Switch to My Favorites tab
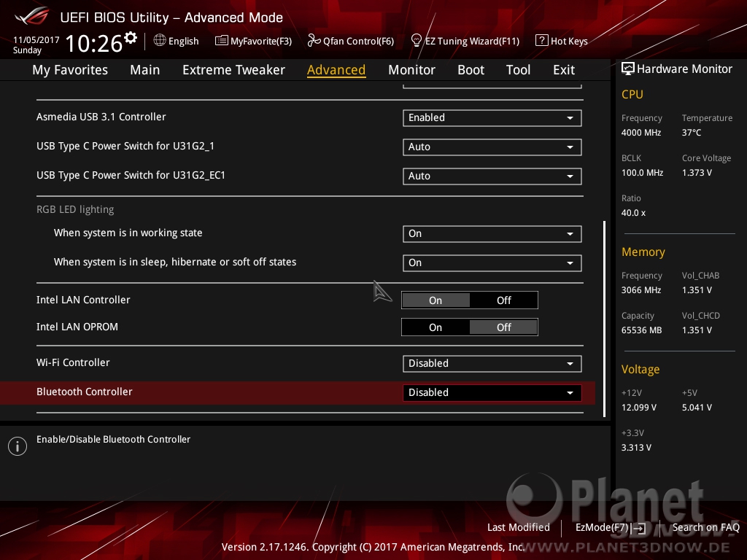Image resolution: width=747 pixels, height=560 pixels. point(70,70)
